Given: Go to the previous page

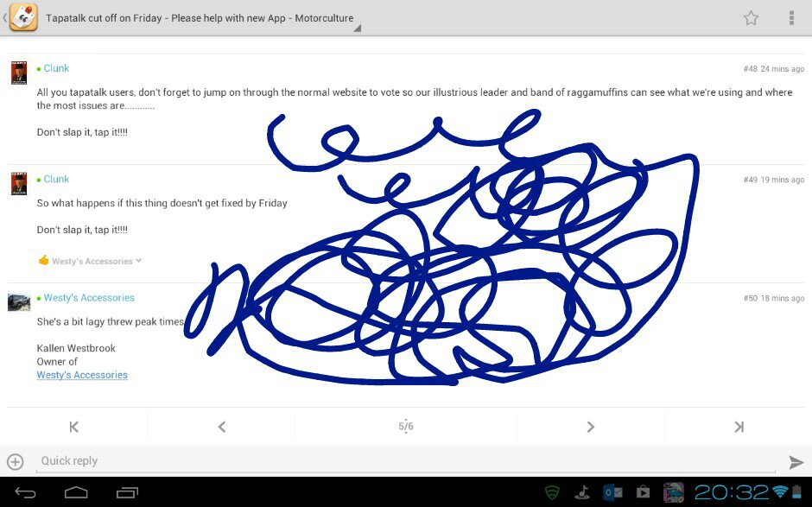Looking at the screenshot, I should pos(222,427).
